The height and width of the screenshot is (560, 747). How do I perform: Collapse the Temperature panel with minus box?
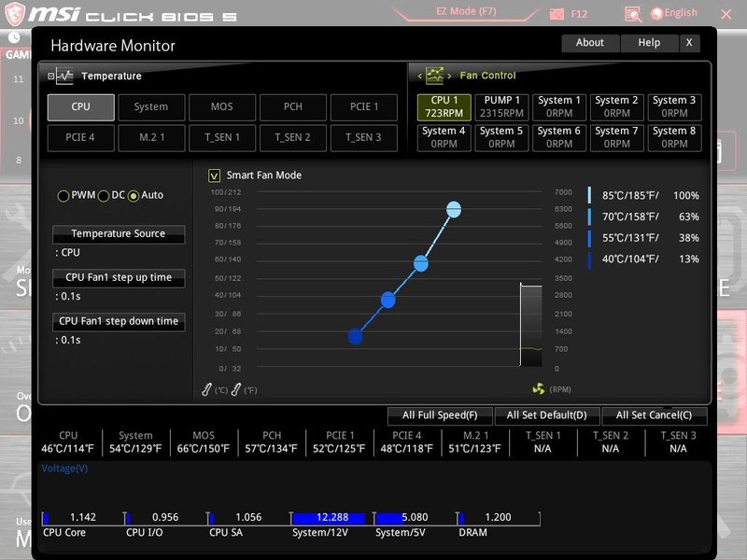(x=51, y=76)
